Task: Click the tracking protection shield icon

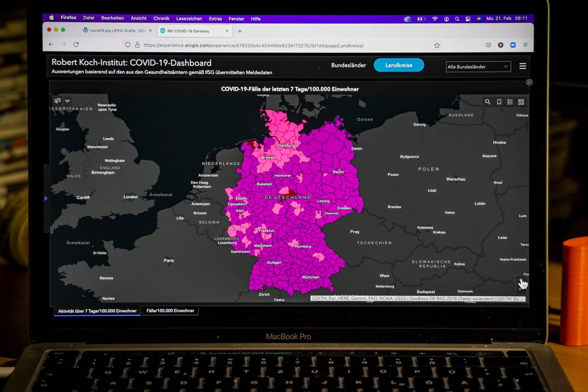Action: click(x=128, y=45)
